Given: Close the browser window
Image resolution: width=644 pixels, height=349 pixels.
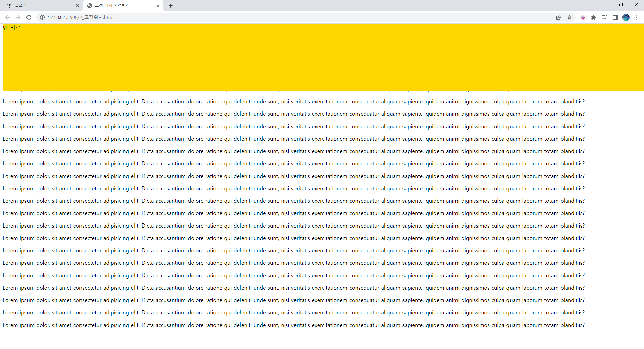Looking at the screenshot, I should pos(636,5).
